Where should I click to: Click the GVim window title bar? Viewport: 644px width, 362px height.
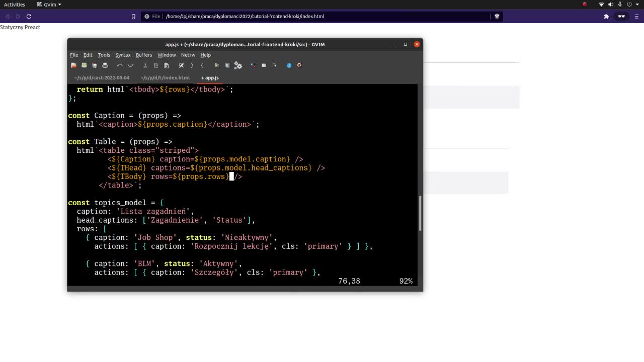pos(245,44)
